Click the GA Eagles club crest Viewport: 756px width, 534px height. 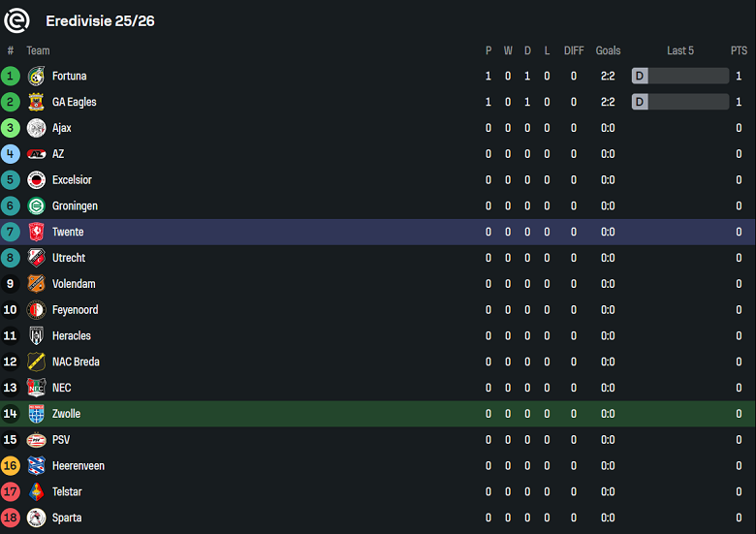click(x=37, y=102)
